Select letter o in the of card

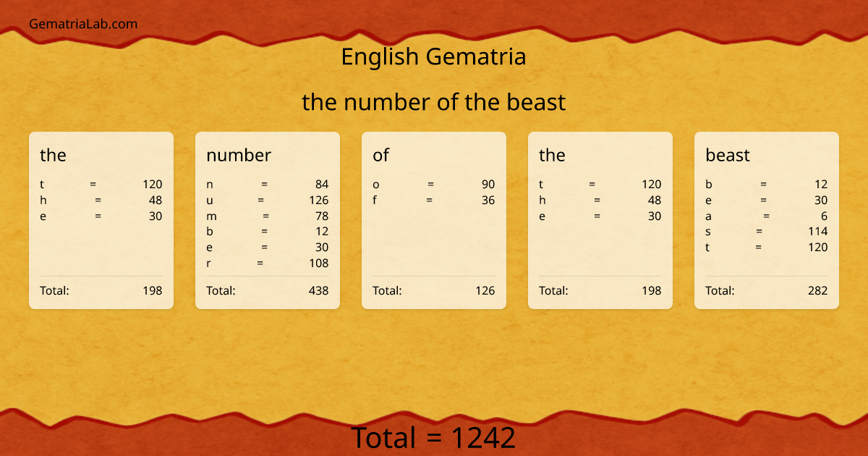pos(376,185)
